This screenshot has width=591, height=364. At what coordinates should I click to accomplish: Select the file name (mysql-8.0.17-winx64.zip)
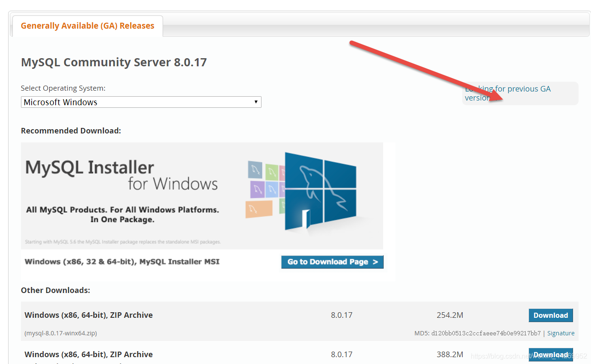[x=61, y=333]
